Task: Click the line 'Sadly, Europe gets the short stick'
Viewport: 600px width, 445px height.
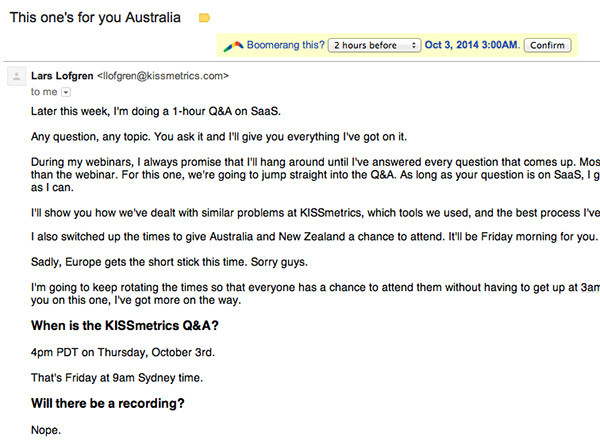Action: (x=169, y=262)
